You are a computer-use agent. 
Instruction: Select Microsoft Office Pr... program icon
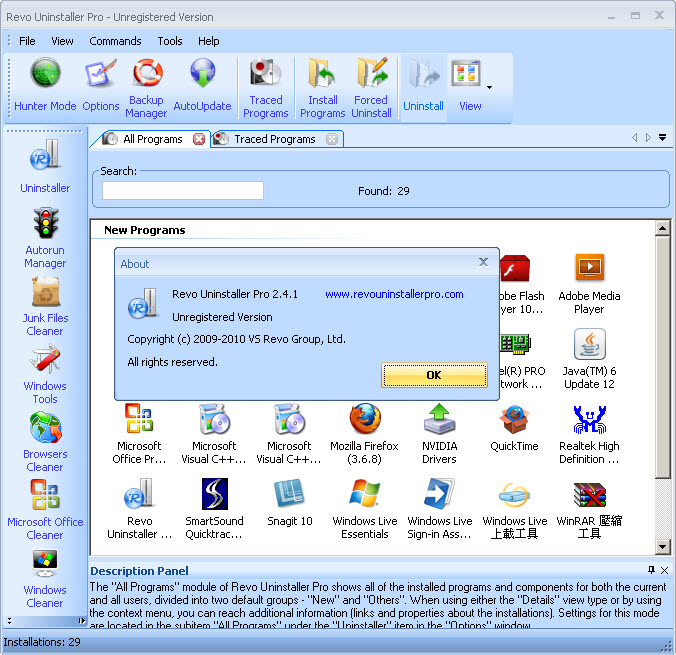click(139, 434)
